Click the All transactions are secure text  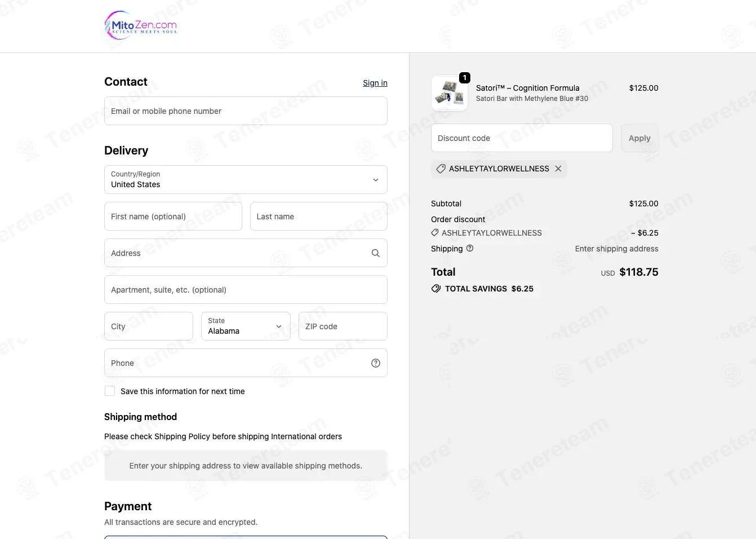[181, 522]
